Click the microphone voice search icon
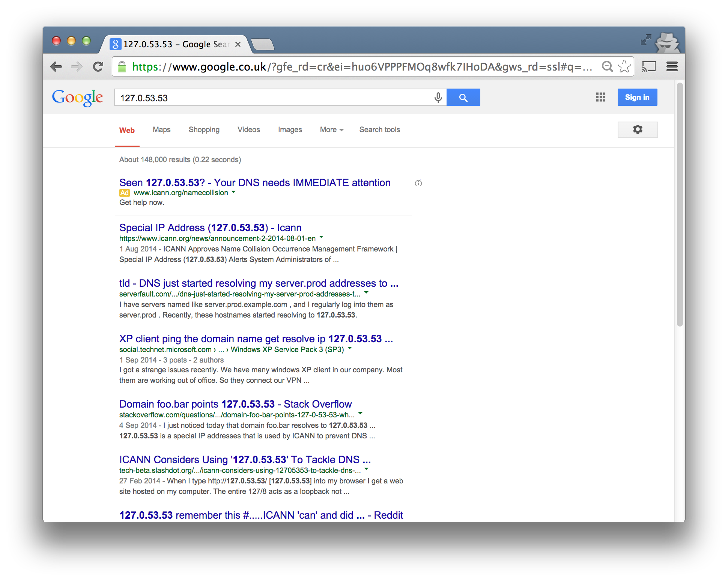 438,98
